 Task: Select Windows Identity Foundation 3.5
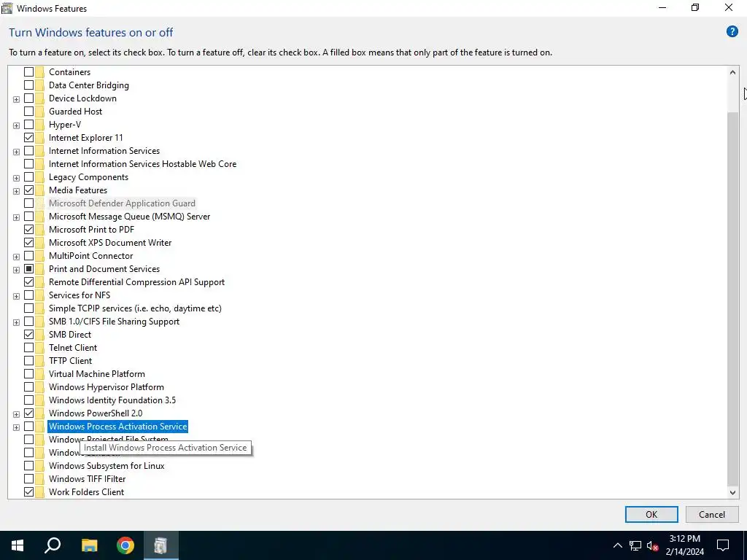112,400
